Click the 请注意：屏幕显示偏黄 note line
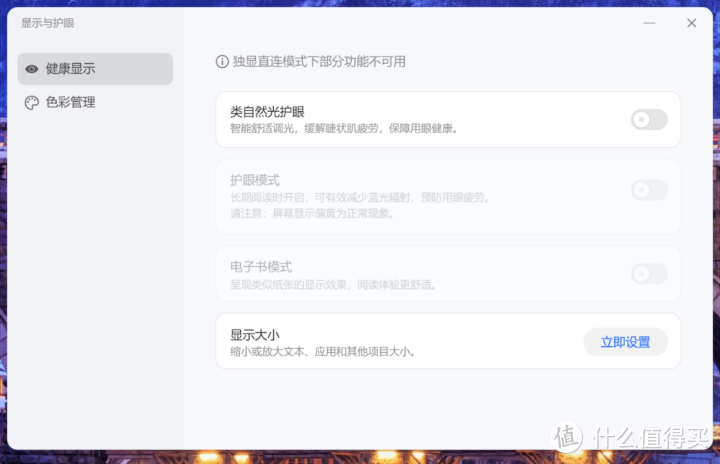This screenshot has width=720, height=464. pyautogui.click(x=312, y=214)
